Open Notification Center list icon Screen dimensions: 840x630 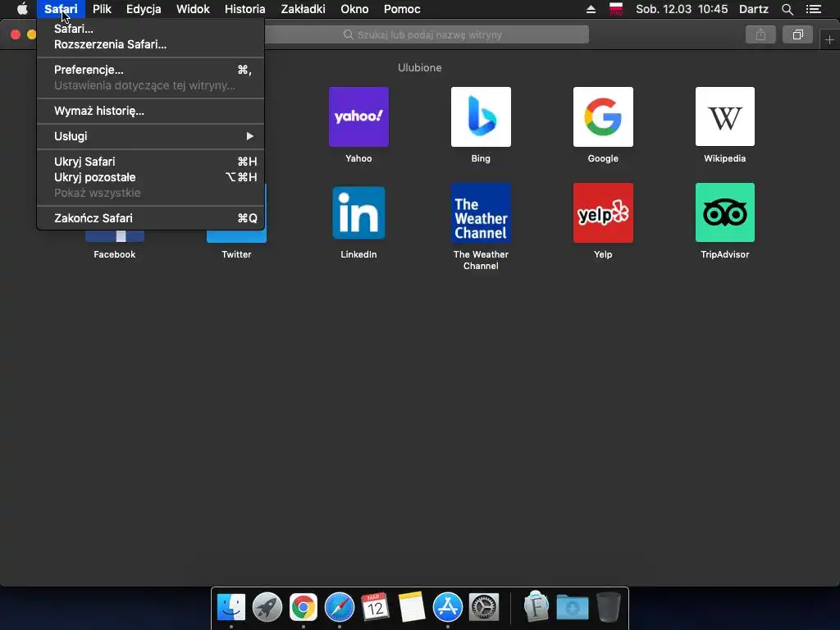tap(813, 9)
